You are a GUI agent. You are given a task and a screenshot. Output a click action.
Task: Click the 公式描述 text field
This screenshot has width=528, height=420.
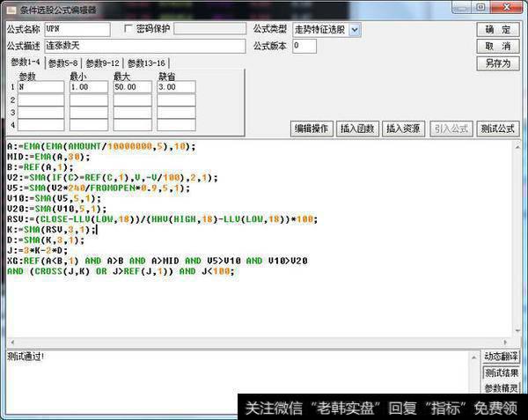click(x=143, y=46)
